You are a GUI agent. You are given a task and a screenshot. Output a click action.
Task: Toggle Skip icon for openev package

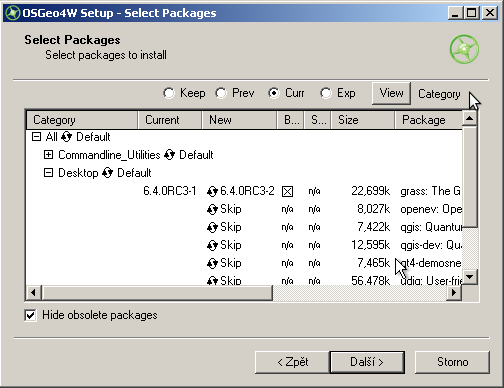212,209
